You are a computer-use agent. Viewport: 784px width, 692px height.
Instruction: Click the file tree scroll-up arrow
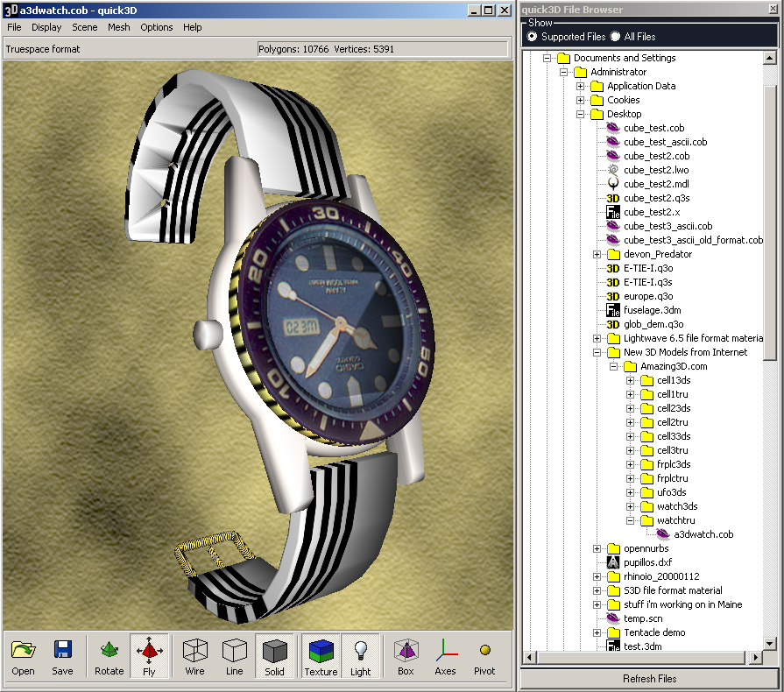pos(769,58)
